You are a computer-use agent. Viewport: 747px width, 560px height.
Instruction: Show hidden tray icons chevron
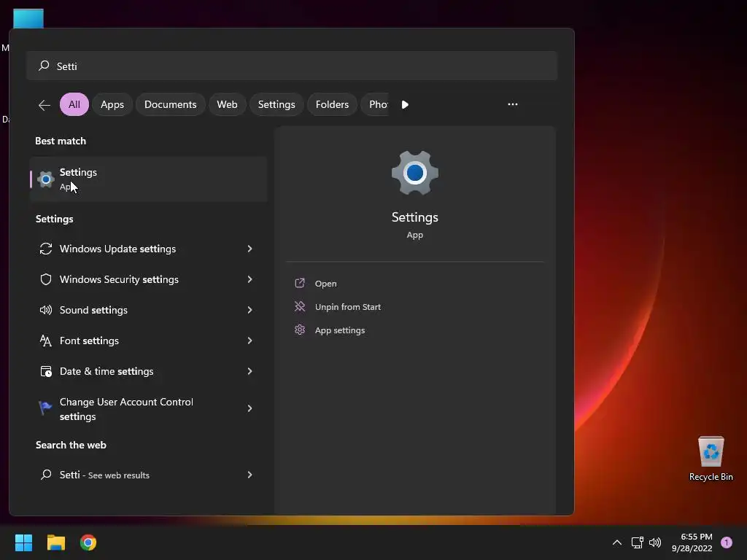[x=617, y=542]
